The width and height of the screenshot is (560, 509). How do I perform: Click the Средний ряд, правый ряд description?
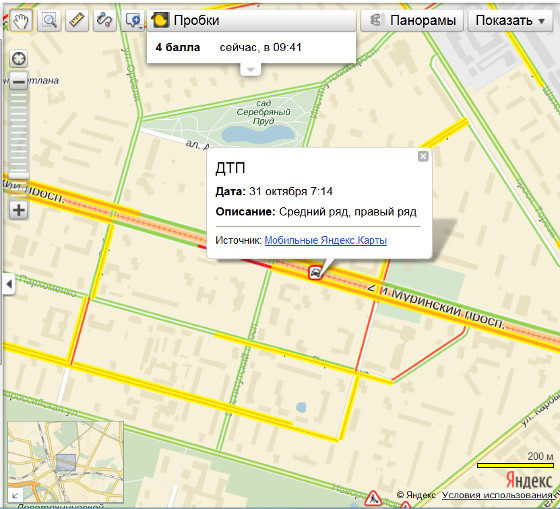(x=348, y=212)
